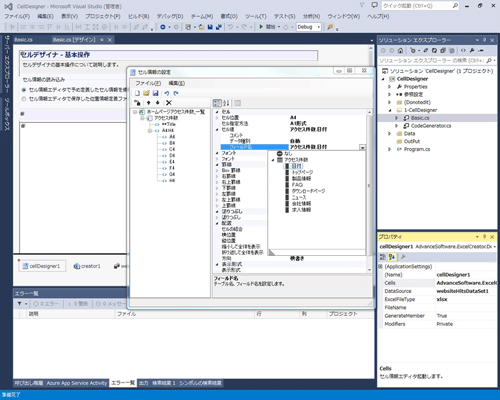Toggle the 0 メッセージ filter in error list

pyautogui.click(x=110, y=304)
